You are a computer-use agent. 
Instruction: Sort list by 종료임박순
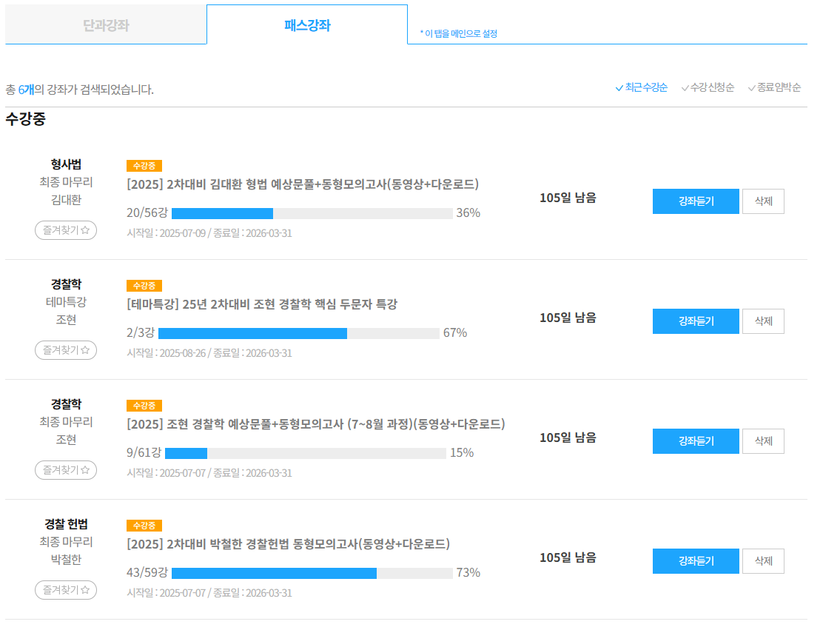coord(774,87)
